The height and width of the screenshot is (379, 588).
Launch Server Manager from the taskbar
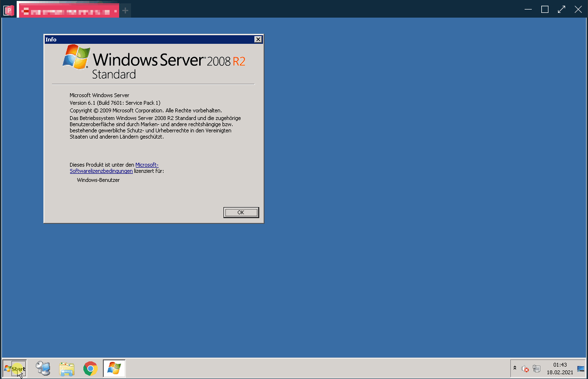pyautogui.click(x=43, y=368)
